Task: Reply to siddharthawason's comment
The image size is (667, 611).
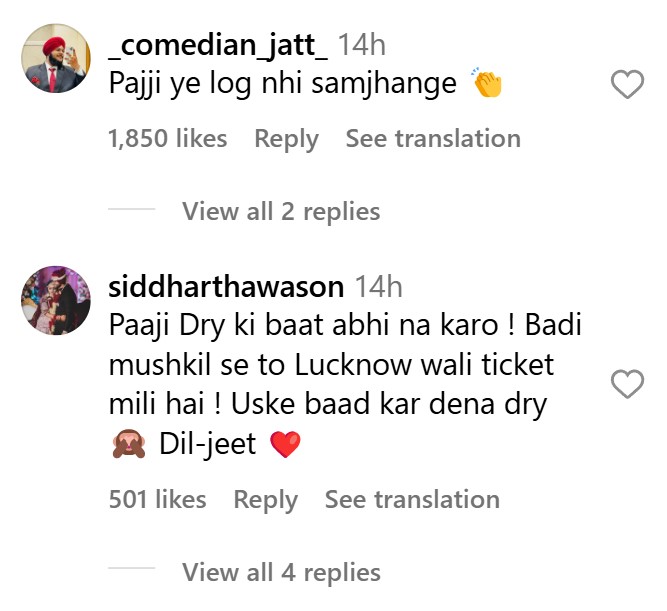Action: click(265, 500)
